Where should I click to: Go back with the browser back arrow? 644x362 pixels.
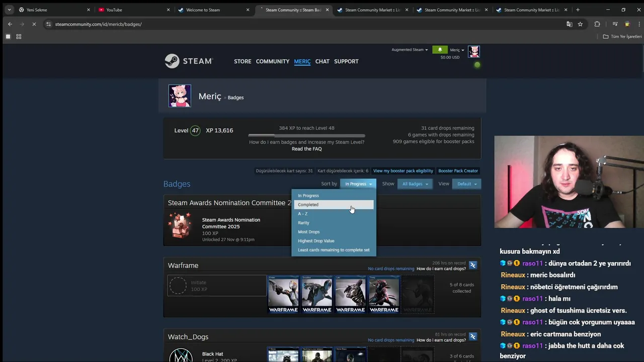tap(10, 24)
